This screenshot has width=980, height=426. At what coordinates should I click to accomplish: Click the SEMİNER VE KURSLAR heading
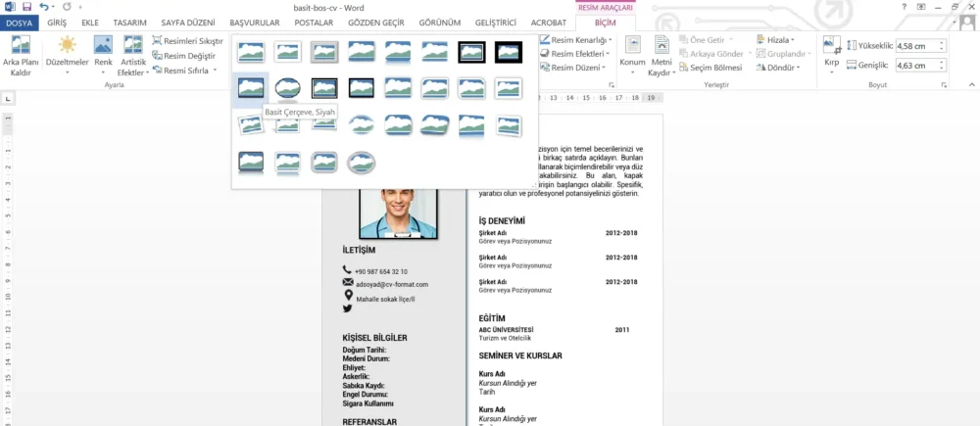(x=520, y=356)
